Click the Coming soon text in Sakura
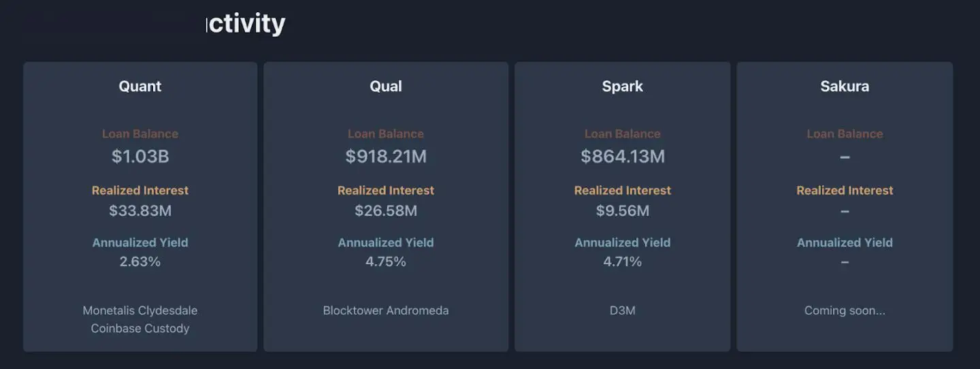 click(845, 310)
